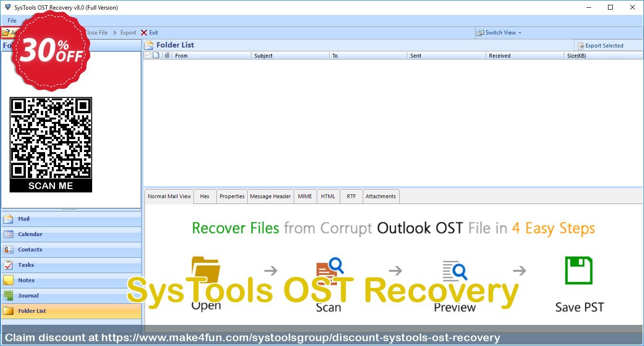
Task: Click the document type column icon
Action: pos(156,55)
